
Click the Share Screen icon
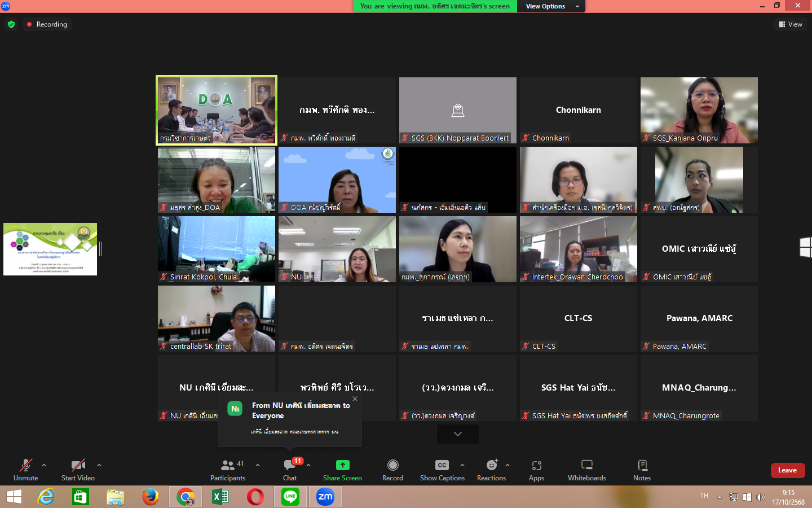(x=342, y=466)
